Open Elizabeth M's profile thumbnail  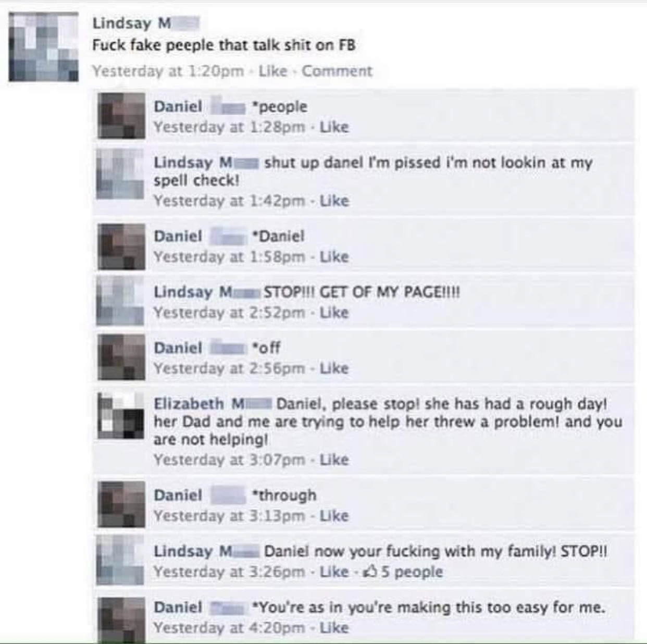click(x=121, y=416)
